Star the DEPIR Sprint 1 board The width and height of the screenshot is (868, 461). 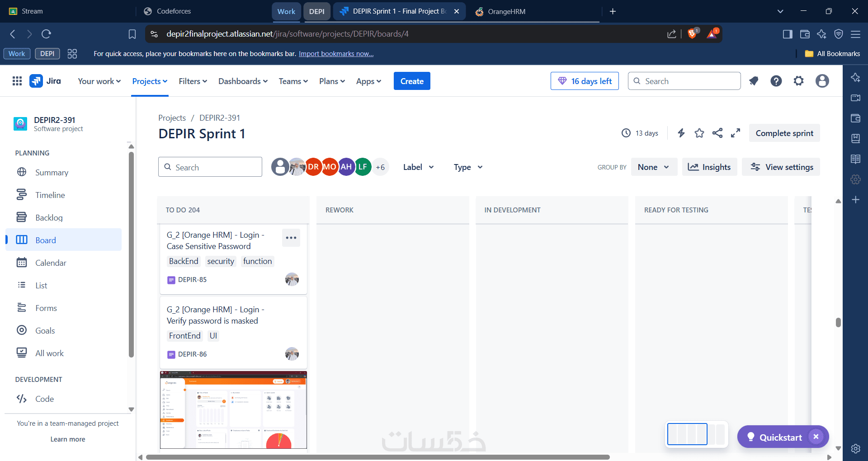tap(699, 133)
